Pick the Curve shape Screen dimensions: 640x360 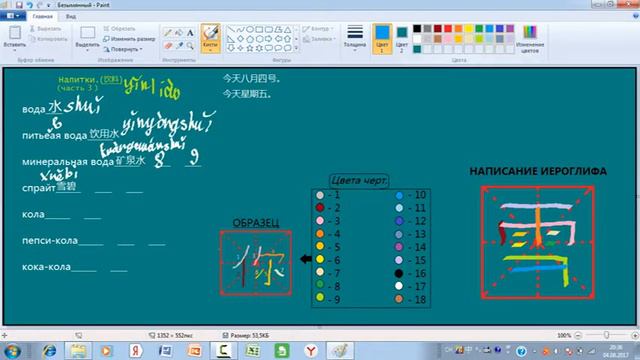click(x=240, y=29)
